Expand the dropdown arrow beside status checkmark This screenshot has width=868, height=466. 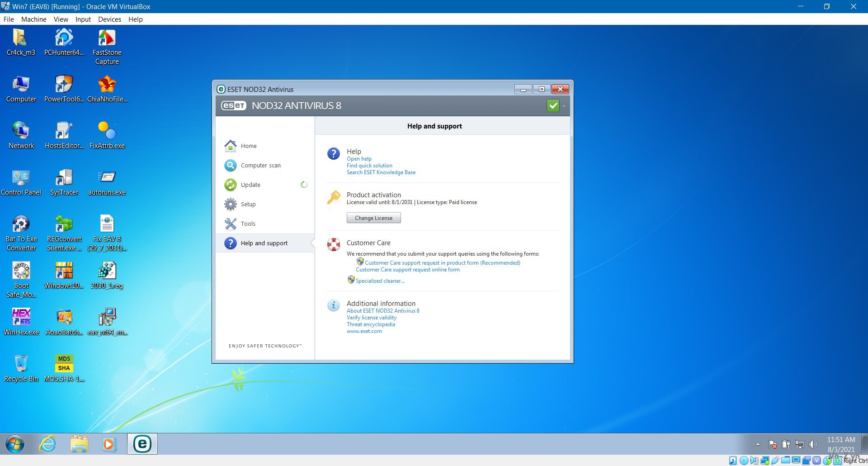coord(564,106)
